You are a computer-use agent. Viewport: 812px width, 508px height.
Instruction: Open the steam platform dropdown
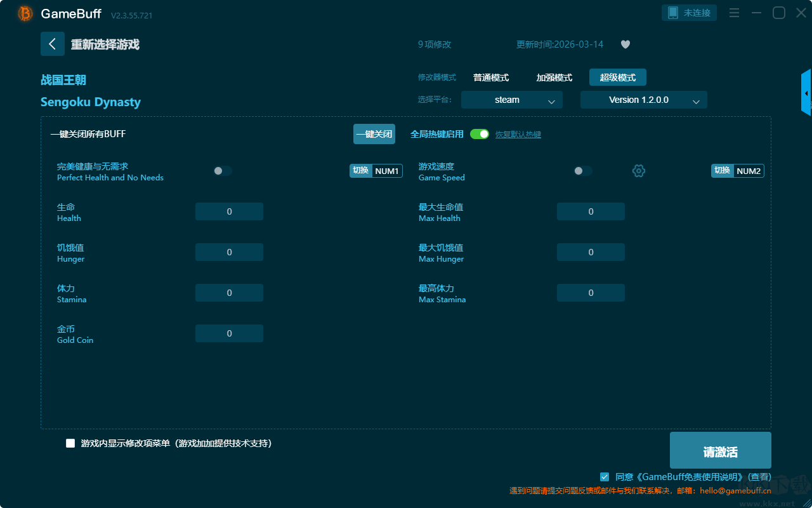pos(512,100)
